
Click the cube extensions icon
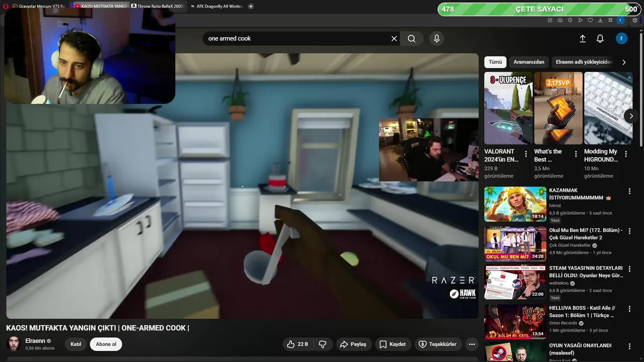[x=634, y=20]
